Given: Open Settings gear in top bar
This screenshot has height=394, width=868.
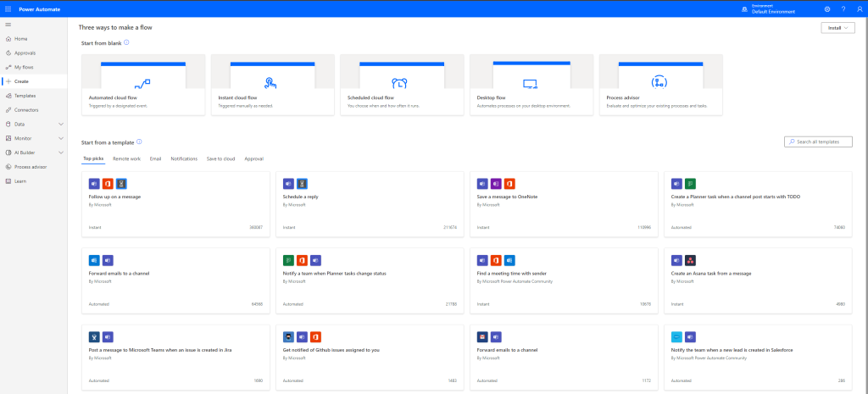Looking at the screenshot, I should click(x=827, y=9).
